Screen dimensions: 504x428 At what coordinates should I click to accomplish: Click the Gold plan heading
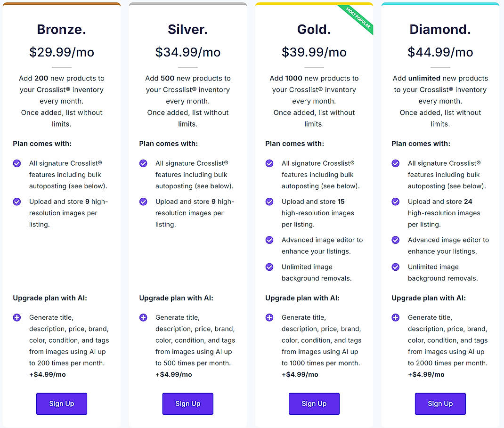tap(314, 29)
